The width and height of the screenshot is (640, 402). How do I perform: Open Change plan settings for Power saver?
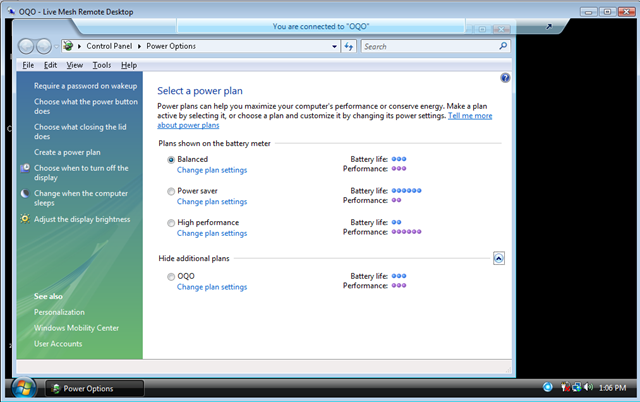212,202
